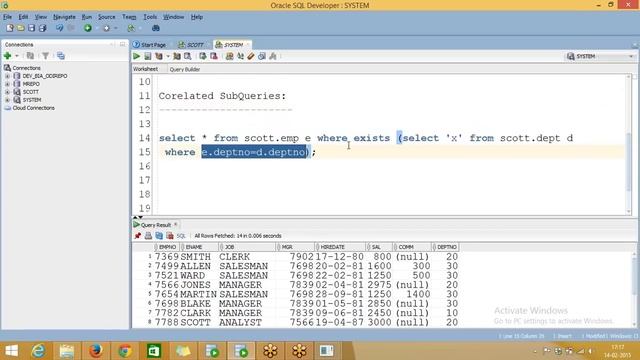This screenshot has height=360, width=640.
Task: Click the last worksheet toolbar icon
Action: 273,56
